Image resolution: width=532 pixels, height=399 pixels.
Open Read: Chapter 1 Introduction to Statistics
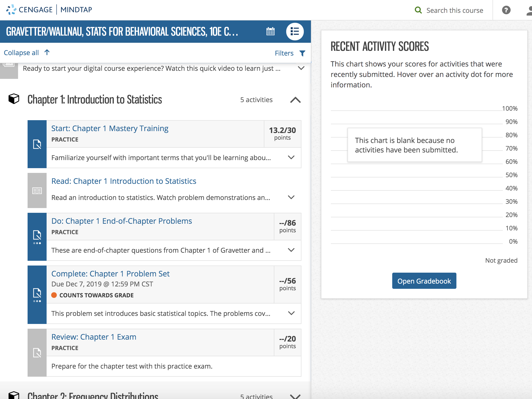tap(124, 181)
